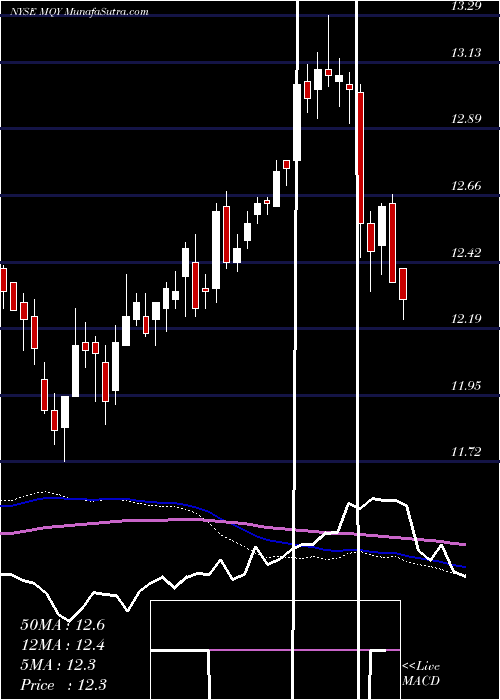Click the 12.42 price axis label

coord(466,253)
